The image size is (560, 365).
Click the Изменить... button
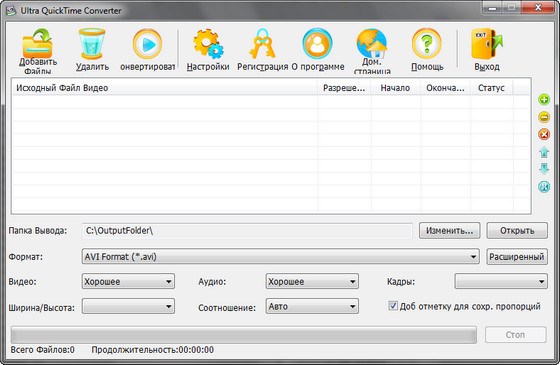pos(450,231)
